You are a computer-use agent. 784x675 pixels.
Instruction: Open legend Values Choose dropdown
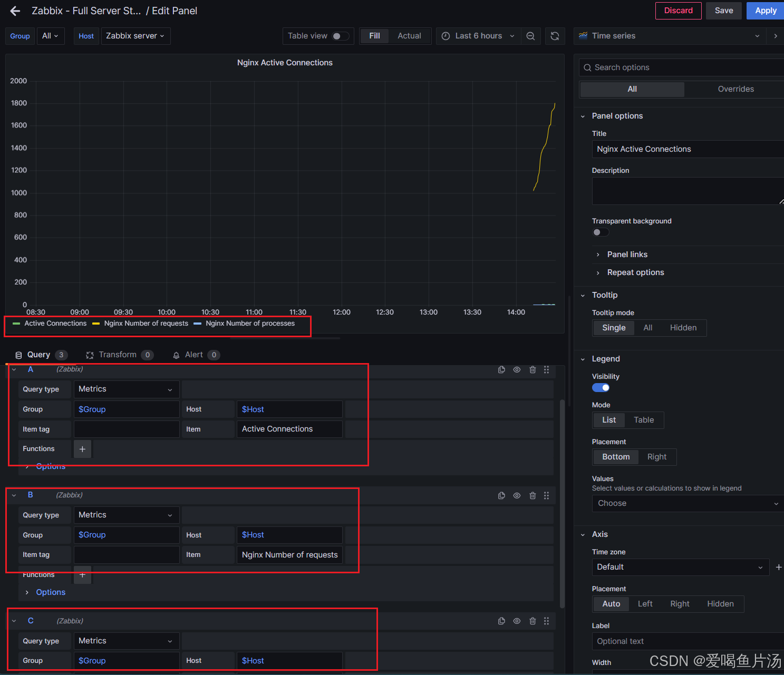coord(688,503)
